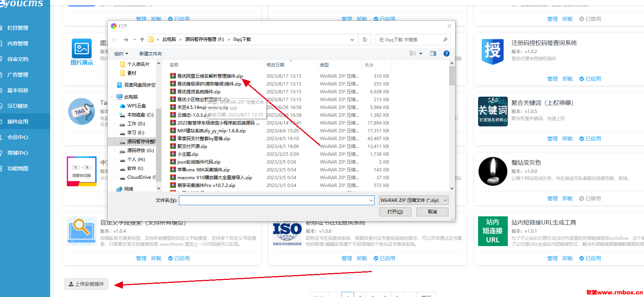
Task: Select 聚支付开源.zip file
Action: (192, 146)
